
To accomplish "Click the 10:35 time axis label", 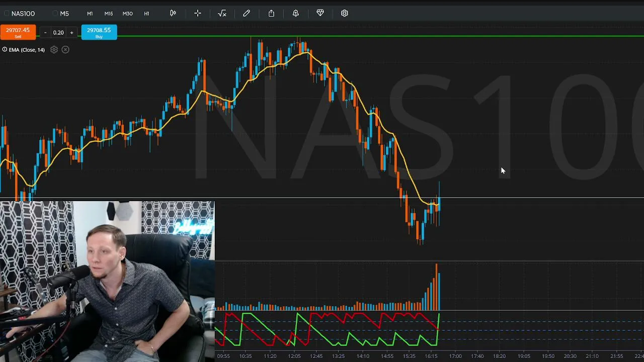I will 246,356.
